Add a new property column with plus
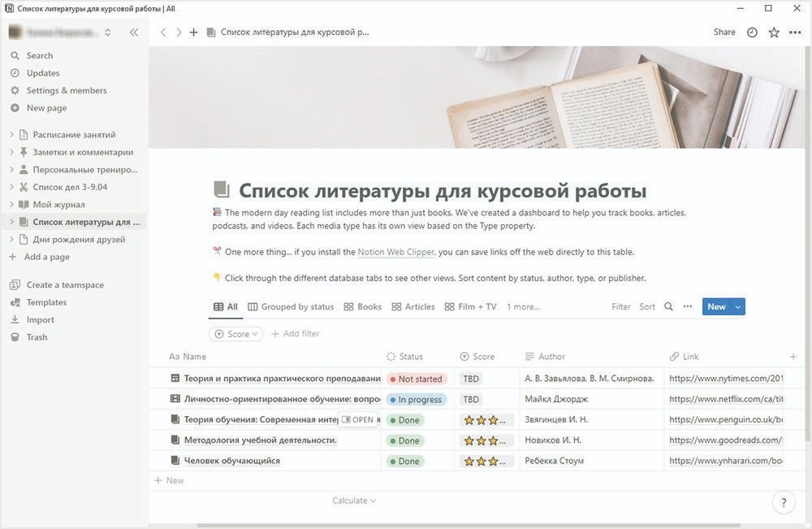The width and height of the screenshot is (812, 529). pyautogui.click(x=793, y=357)
